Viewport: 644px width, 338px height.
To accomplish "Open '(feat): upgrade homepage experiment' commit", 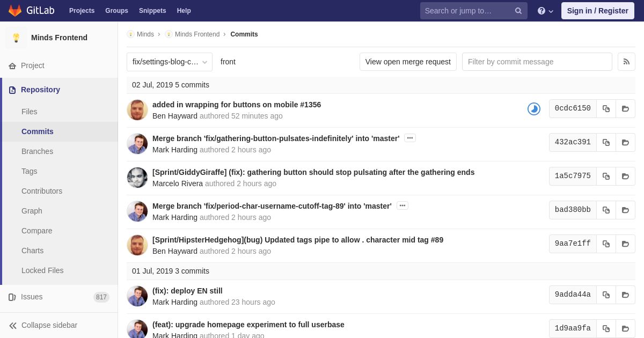I will pyautogui.click(x=248, y=325).
